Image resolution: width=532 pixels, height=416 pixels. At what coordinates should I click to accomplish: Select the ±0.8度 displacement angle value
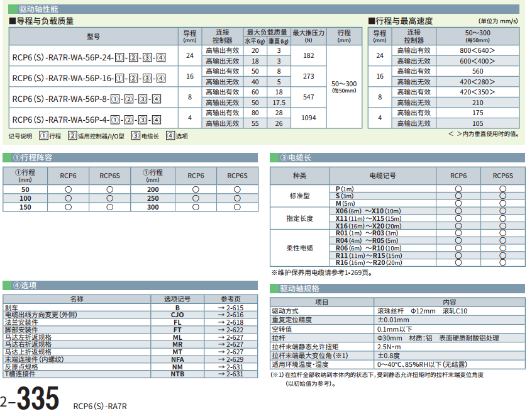click(x=389, y=356)
